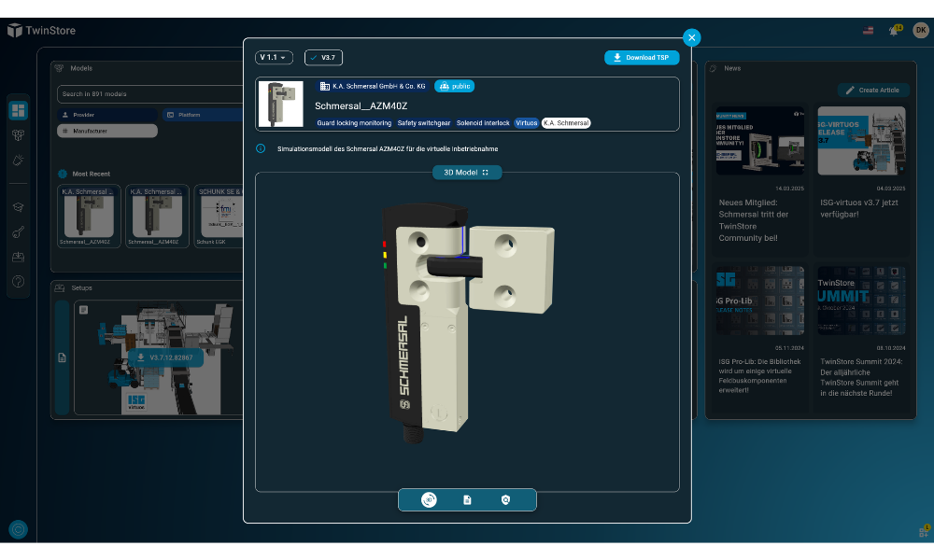
Task: Click the Models panel header icon
Action: click(59, 68)
